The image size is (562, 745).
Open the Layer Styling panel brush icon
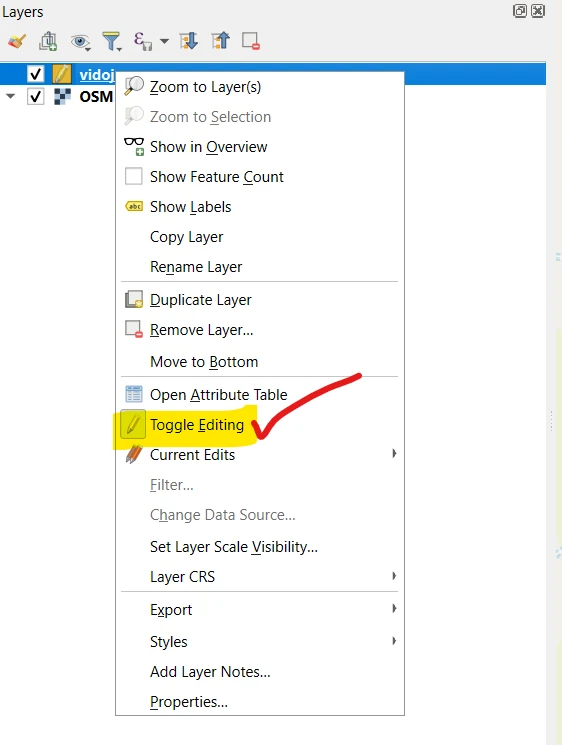pyautogui.click(x=17, y=41)
